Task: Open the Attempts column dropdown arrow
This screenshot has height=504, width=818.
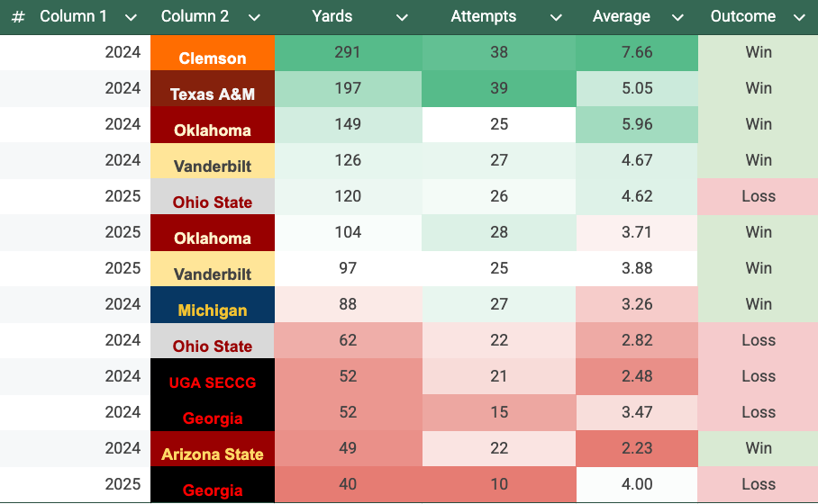Action: click(557, 17)
